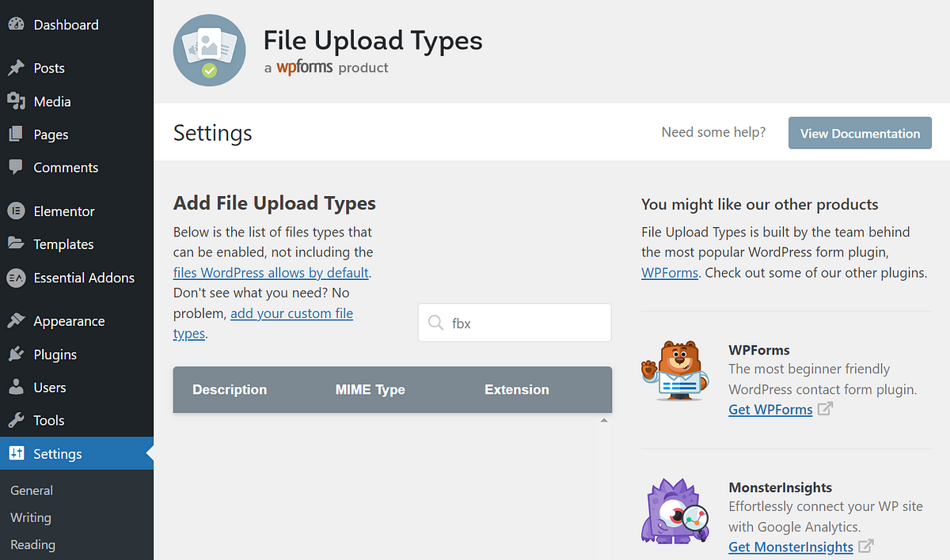This screenshot has width=950, height=560.
Task: Click the Extension column header
Action: [517, 389]
